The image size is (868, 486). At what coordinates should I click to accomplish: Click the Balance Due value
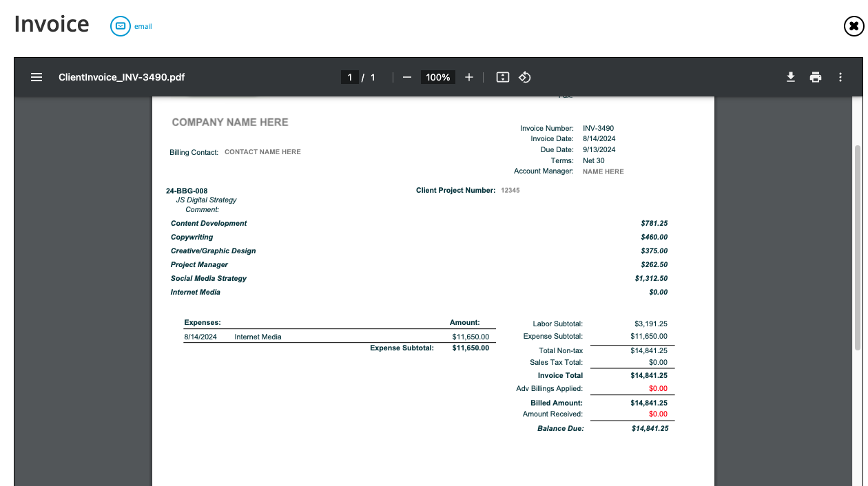(x=650, y=427)
